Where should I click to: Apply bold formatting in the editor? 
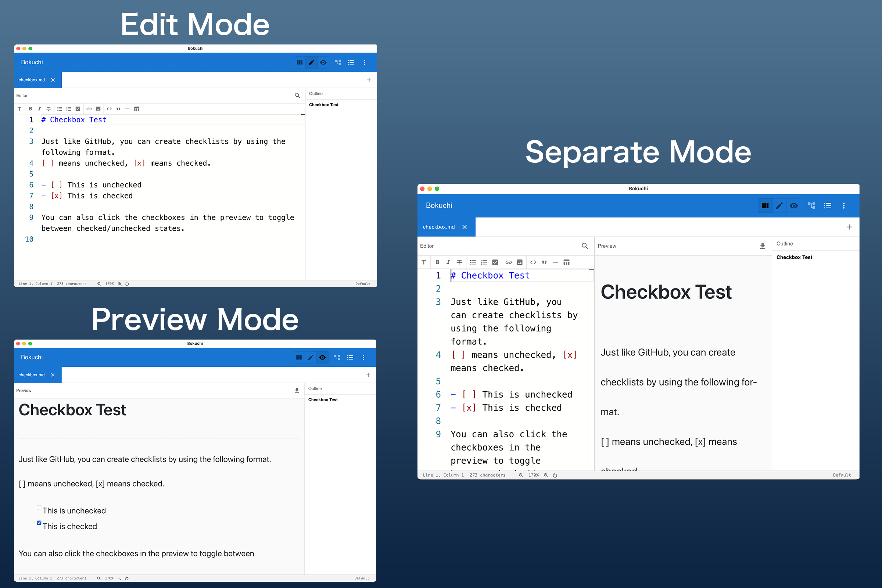[x=31, y=109]
